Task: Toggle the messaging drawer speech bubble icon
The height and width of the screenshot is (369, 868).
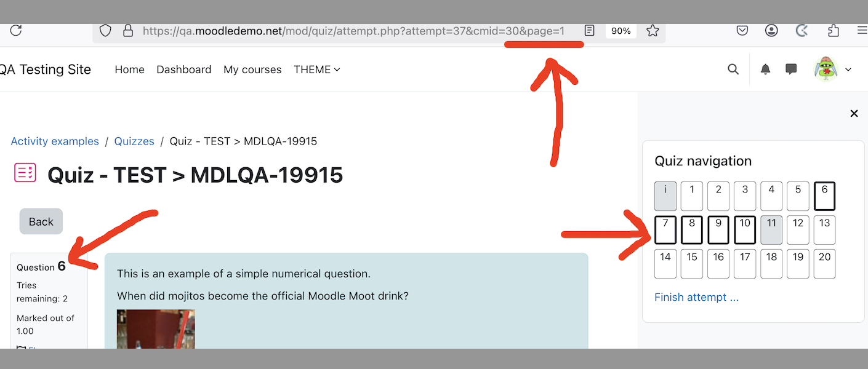Action: click(792, 69)
